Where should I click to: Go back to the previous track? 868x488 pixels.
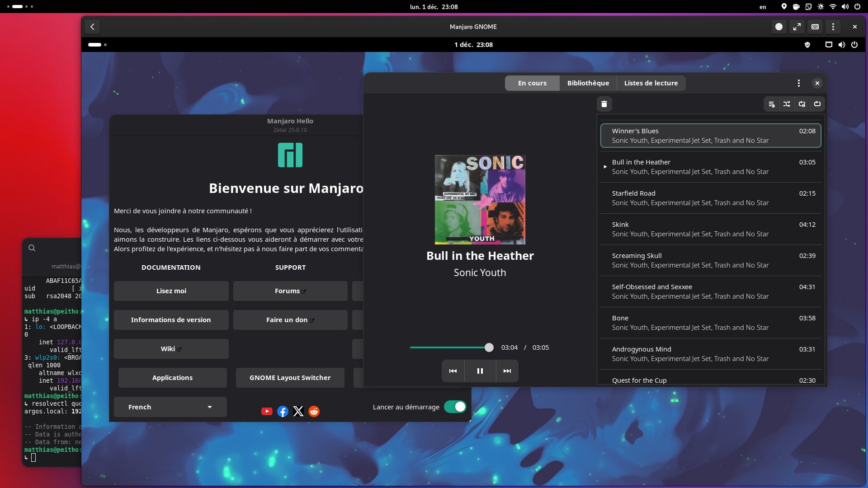coord(453,371)
